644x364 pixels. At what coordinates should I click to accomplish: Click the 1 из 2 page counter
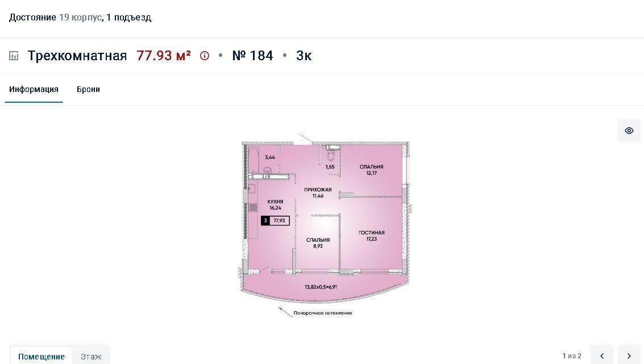tap(572, 356)
